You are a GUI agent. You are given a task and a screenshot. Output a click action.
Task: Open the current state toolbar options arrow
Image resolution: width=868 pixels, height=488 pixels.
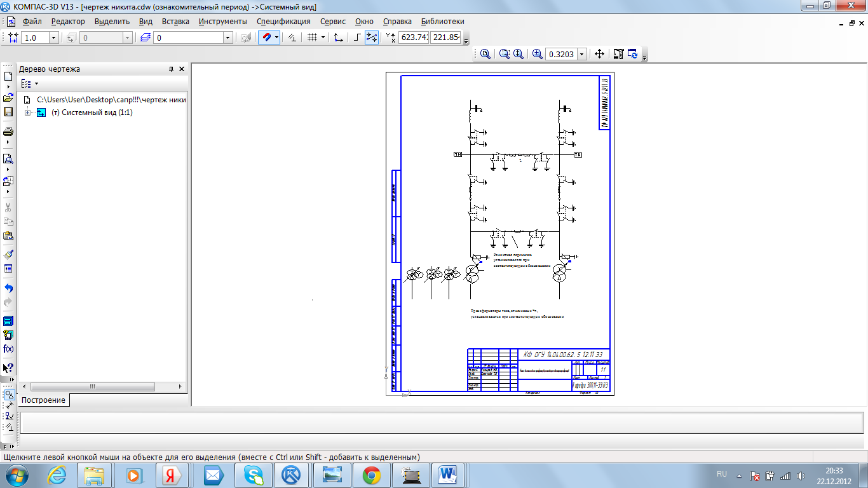tap(466, 41)
